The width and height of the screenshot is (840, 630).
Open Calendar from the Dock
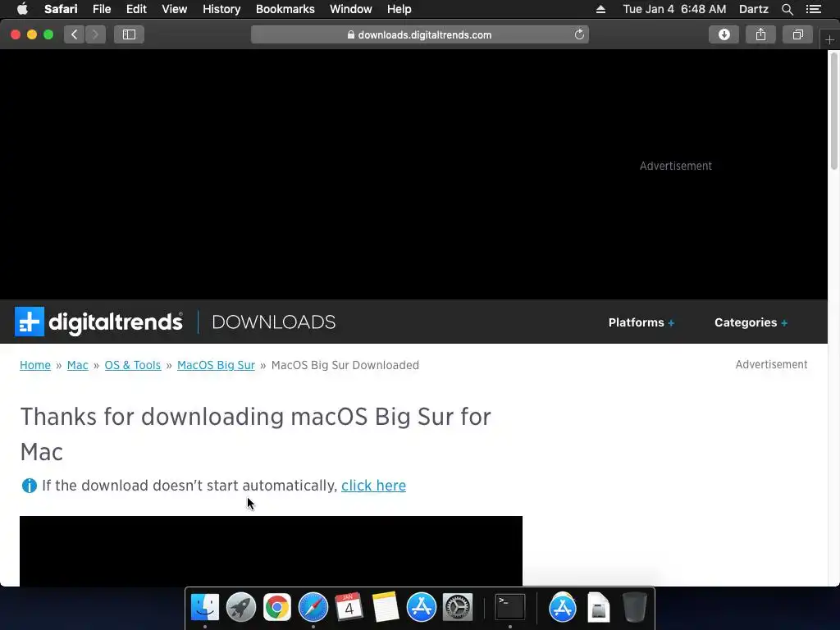point(349,608)
